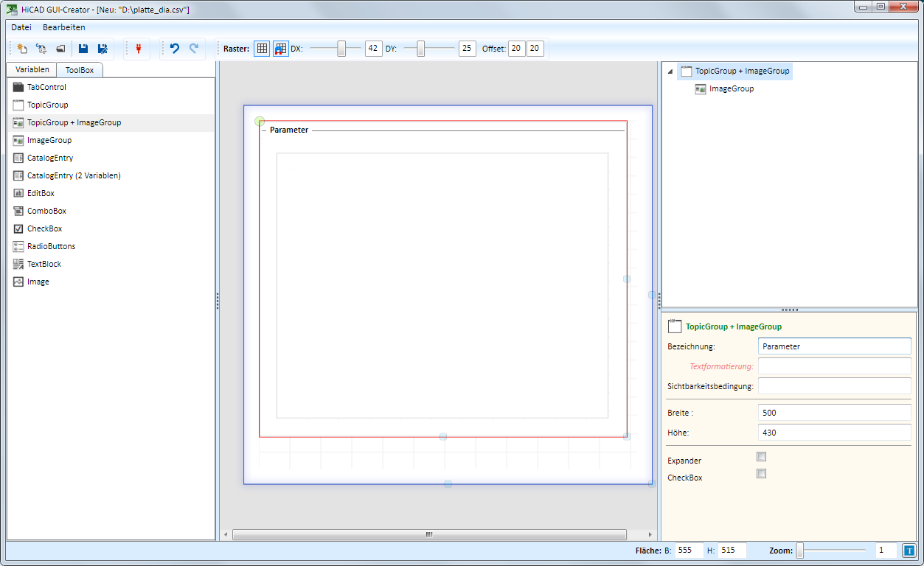Tick the CheckBox option in properties
This screenshot has width=924, height=566.
pyautogui.click(x=762, y=474)
